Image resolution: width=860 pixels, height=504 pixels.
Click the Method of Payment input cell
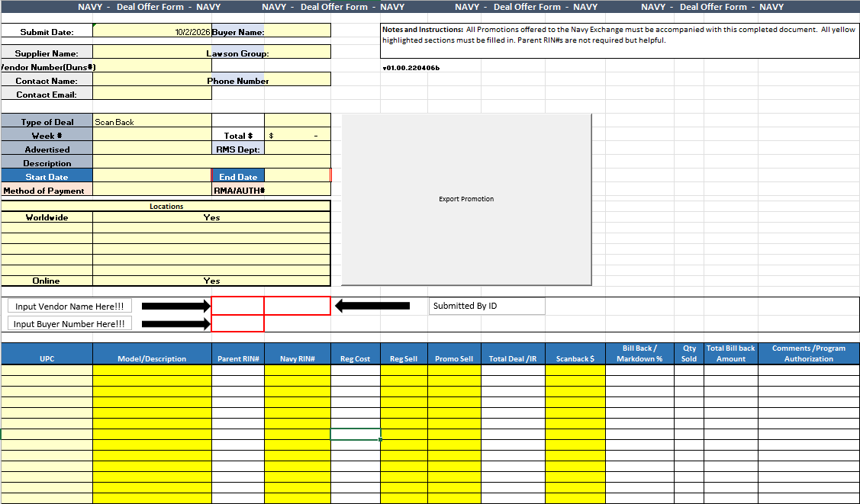click(x=152, y=189)
